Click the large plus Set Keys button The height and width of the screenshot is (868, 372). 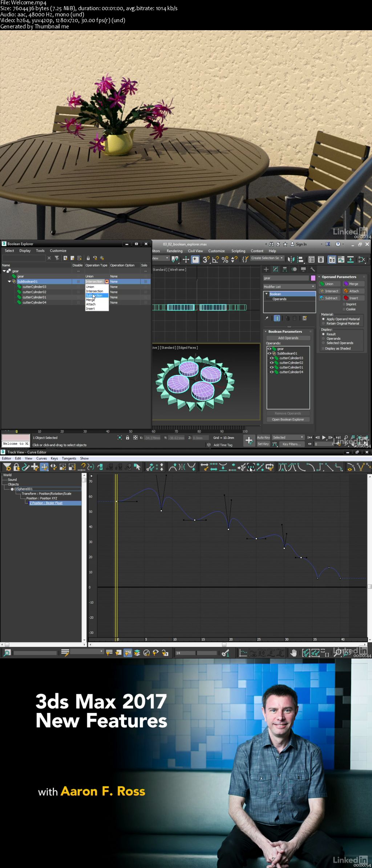click(249, 441)
